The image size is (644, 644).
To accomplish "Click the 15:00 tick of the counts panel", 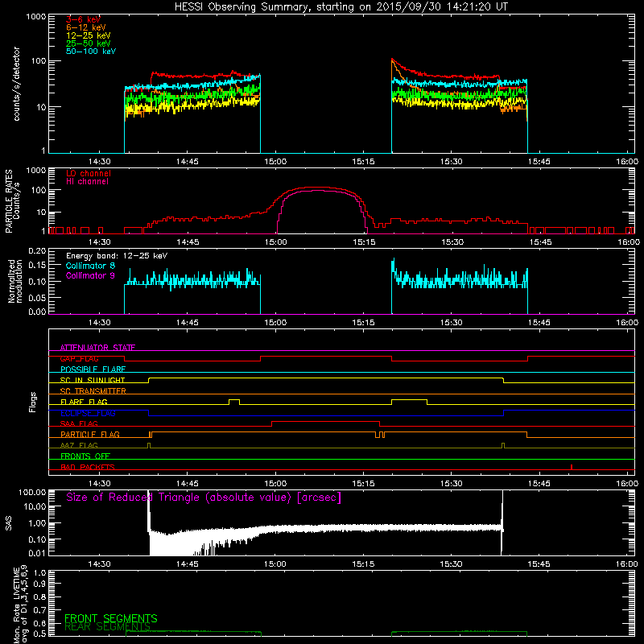I will coord(275,162).
